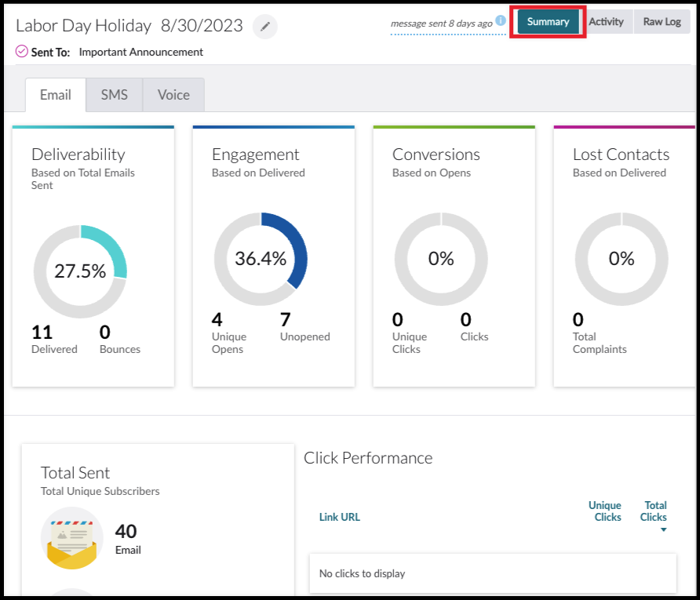Image resolution: width=700 pixels, height=600 pixels.
Task: Click the 'No clicks to display' row
Action: (493, 573)
